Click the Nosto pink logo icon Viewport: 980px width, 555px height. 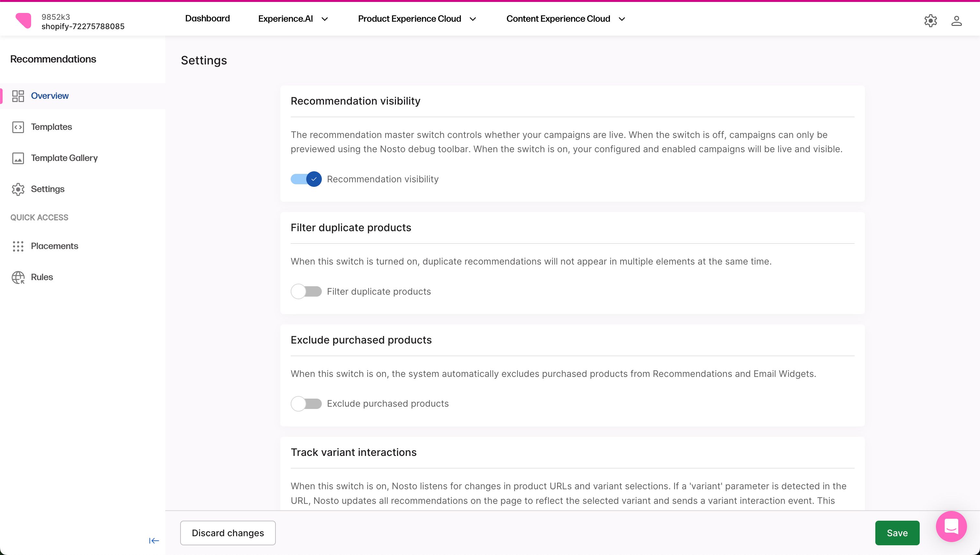[x=23, y=21]
